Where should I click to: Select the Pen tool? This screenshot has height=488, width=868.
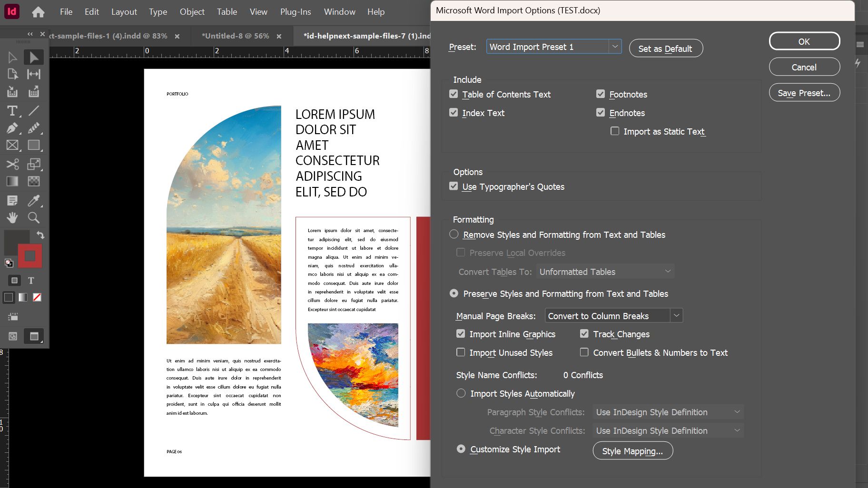point(12,128)
